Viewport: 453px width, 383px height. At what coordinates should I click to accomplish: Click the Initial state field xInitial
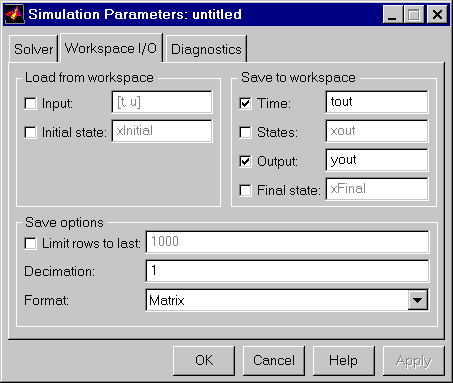pos(162,131)
